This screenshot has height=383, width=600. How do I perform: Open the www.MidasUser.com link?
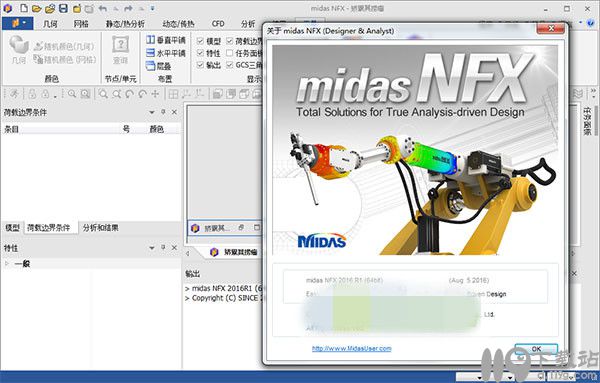(x=352, y=348)
